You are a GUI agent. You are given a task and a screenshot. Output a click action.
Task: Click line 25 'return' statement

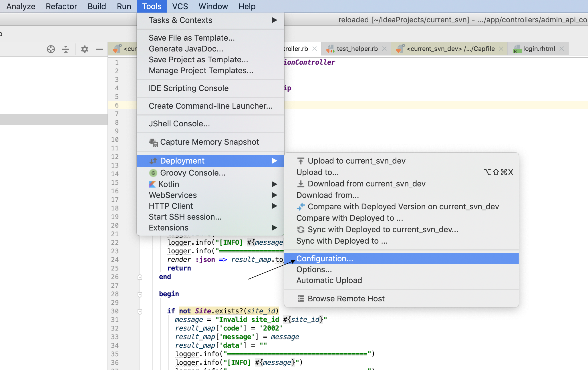pos(179,268)
